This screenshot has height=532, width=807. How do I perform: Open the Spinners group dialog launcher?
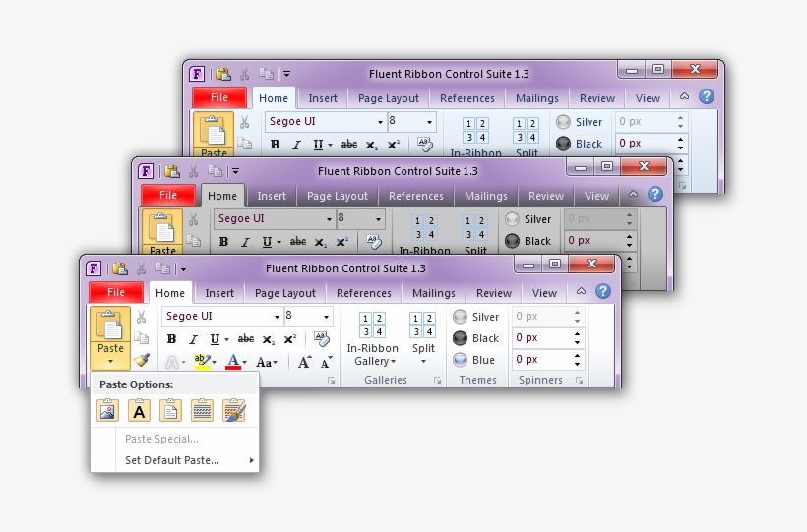tap(579, 381)
